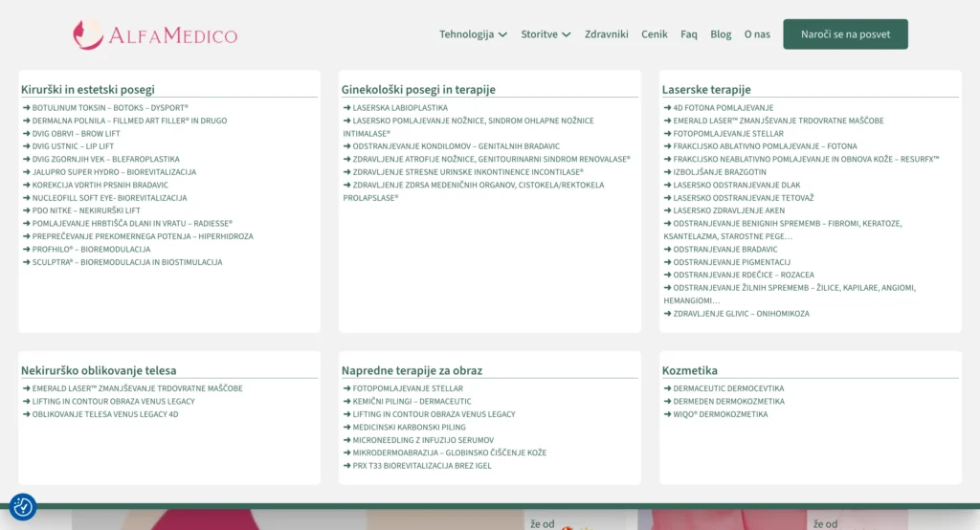The width and height of the screenshot is (980, 530).
Task: Select the Laserska labioplastika link
Action: 399,108
